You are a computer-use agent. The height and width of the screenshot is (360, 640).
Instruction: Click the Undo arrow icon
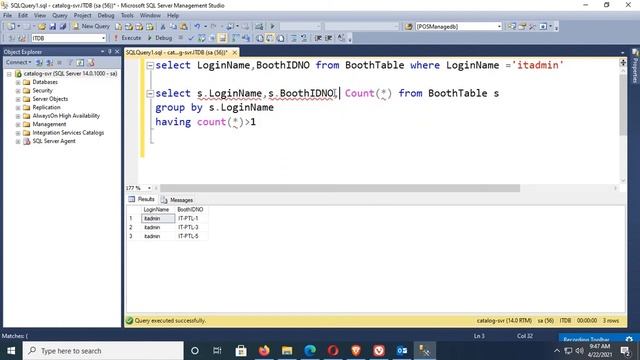point(197,27)
